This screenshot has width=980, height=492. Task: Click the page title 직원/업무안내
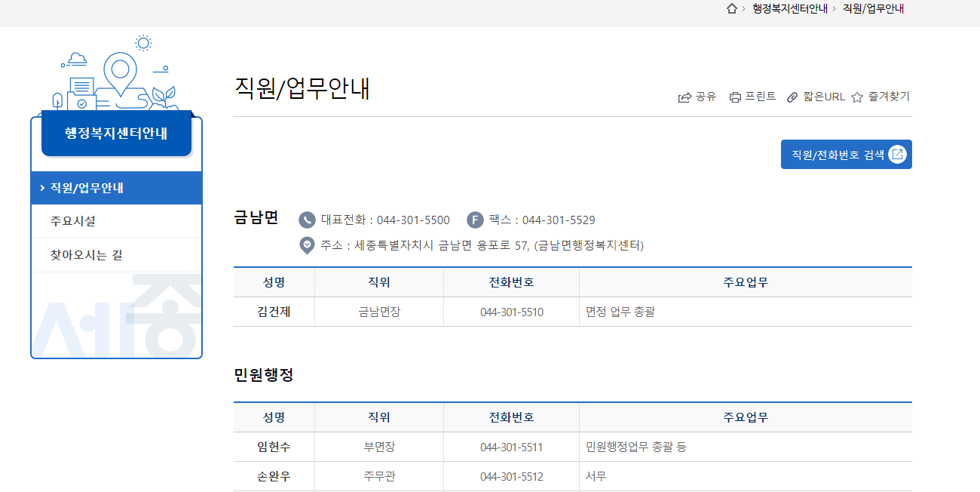point(302,88)
